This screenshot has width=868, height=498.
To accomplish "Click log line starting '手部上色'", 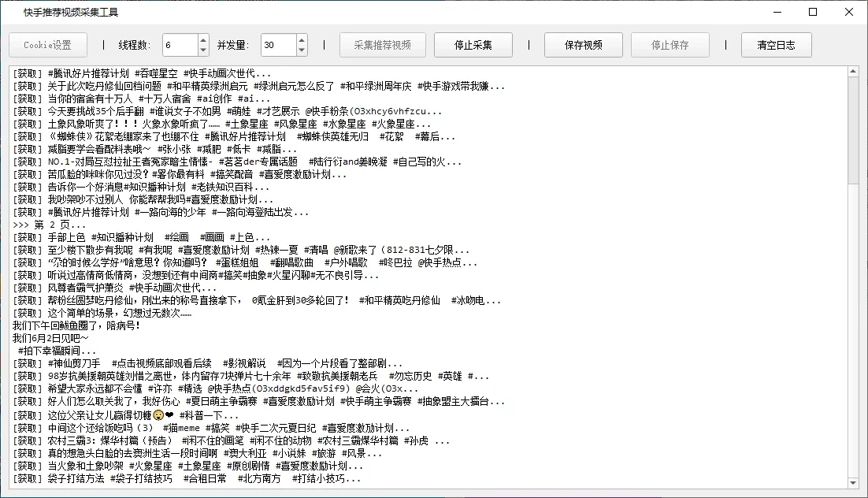I will [141, 238].
